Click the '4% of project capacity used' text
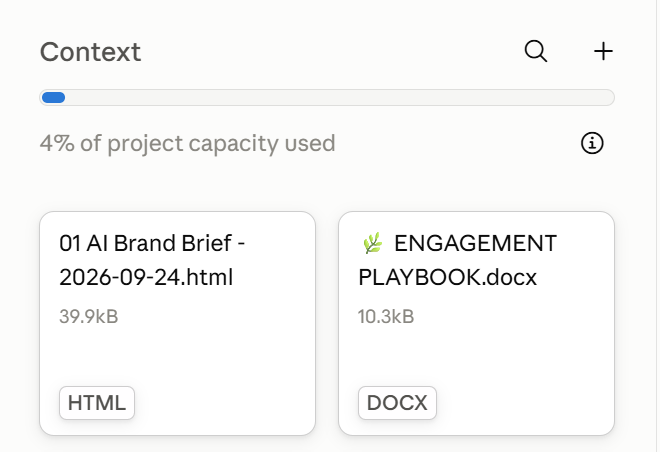Screen dimensions: 660x452 (188, 144)
